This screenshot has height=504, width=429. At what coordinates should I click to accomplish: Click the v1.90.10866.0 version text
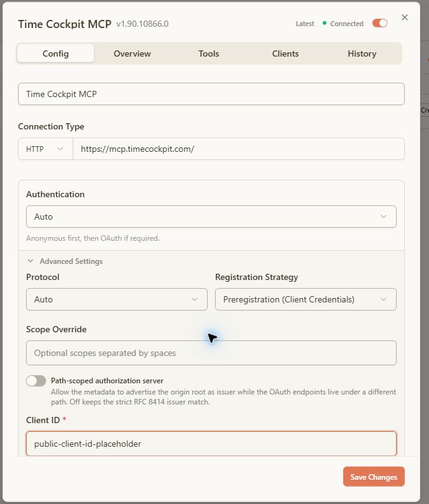142,24
